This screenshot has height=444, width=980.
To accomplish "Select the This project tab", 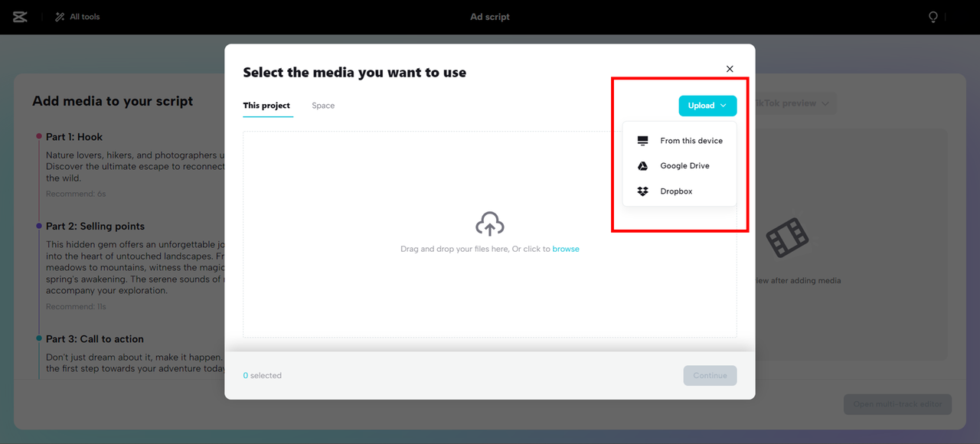I will [267, 106].
